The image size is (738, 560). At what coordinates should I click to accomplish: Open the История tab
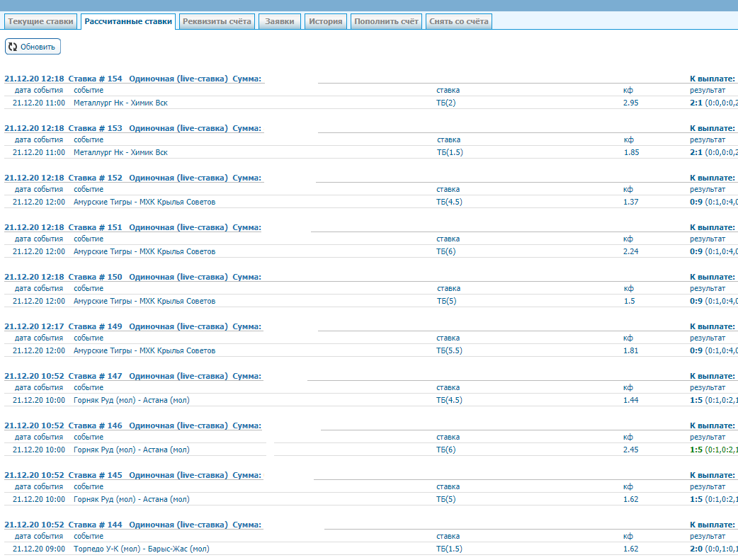point(326,21)
